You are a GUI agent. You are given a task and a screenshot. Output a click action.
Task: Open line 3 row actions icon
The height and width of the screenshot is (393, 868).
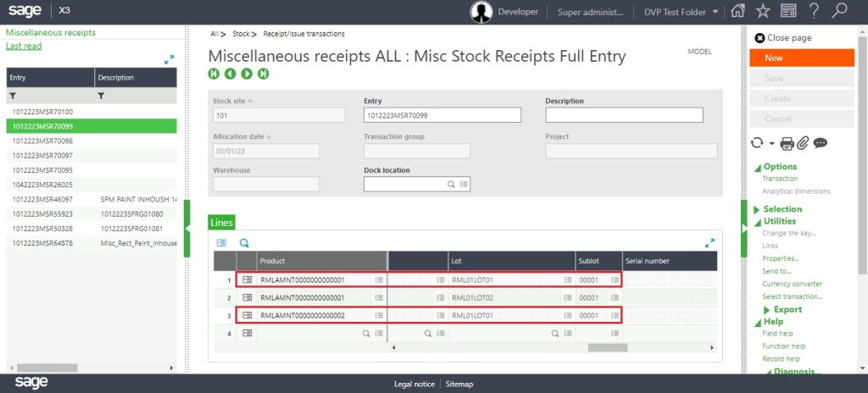(x=248, y=316)
